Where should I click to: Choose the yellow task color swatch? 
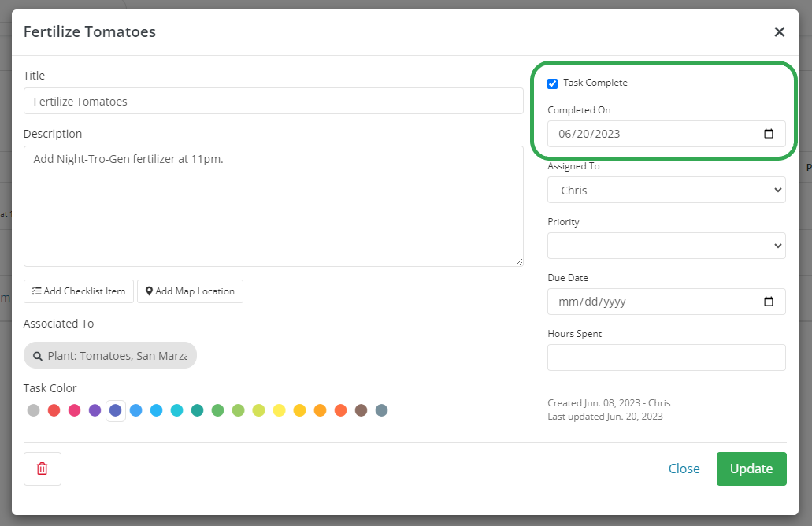[x=279, y=410]
